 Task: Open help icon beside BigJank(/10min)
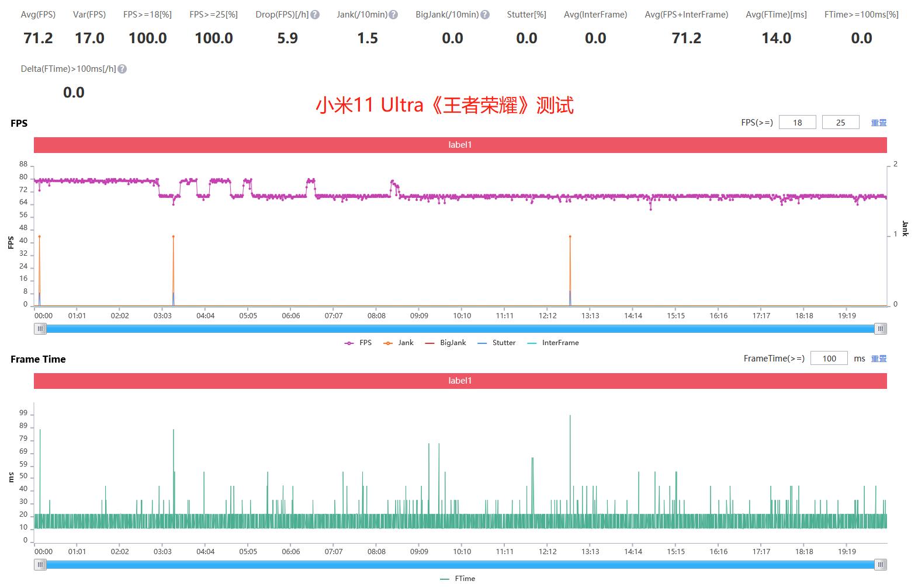tap(485, 15)
